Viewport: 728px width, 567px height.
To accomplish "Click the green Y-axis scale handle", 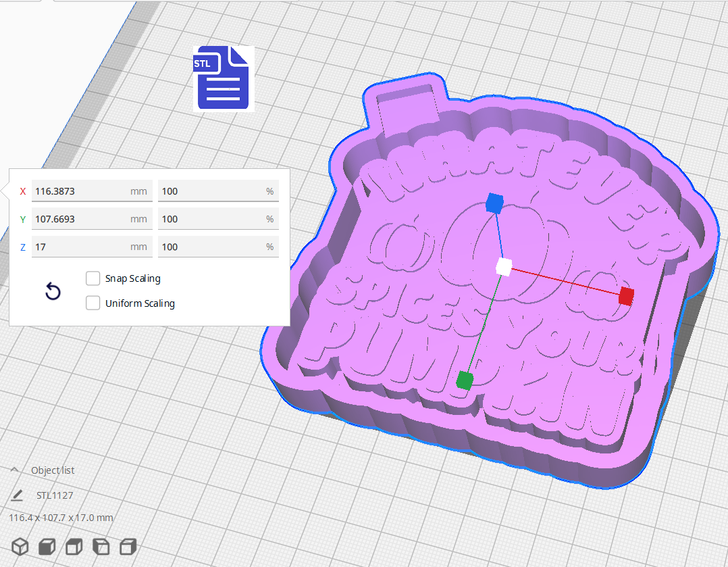I will pyautogui.click(x=465, y=380).
